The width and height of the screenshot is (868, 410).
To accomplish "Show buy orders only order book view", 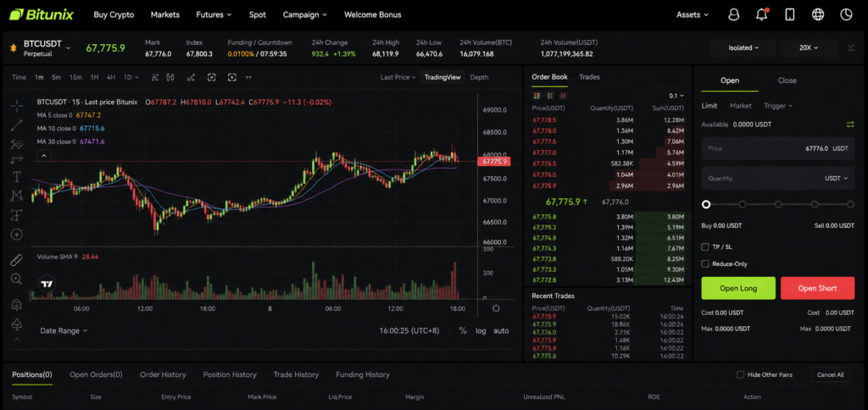I will [549, 96].
